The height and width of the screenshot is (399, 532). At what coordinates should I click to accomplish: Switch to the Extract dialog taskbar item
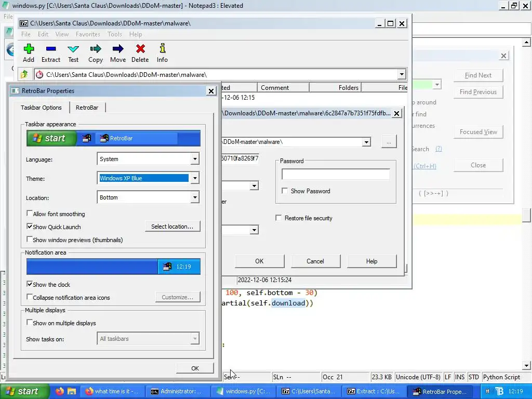[374, 391]
